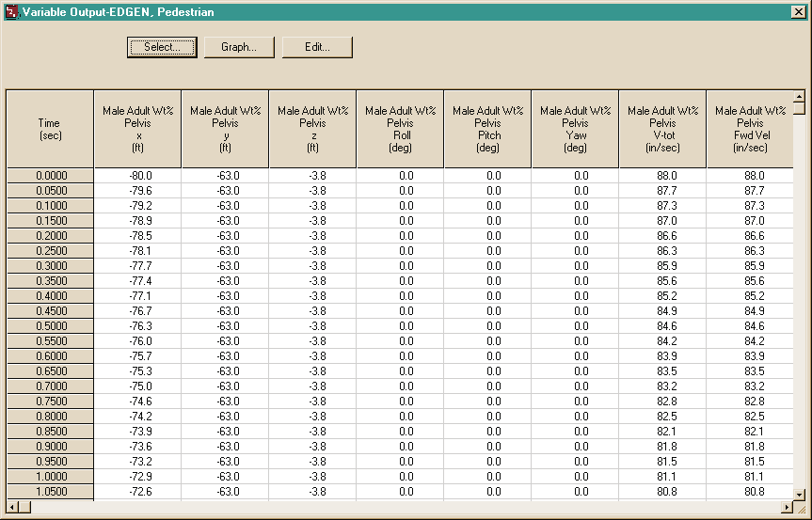
Task: Click the 0.9500 time row header
Action: (x=50, y=461)
